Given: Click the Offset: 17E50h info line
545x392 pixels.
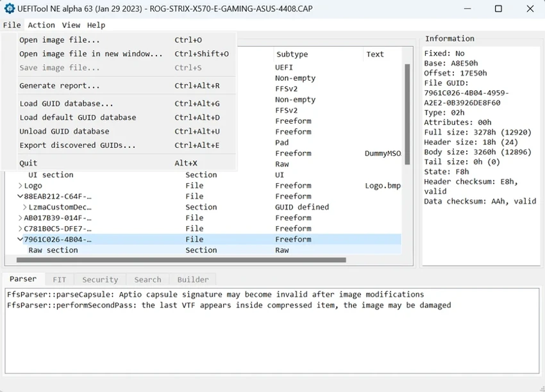Looking at the screenshot, I should coord(455,73).
